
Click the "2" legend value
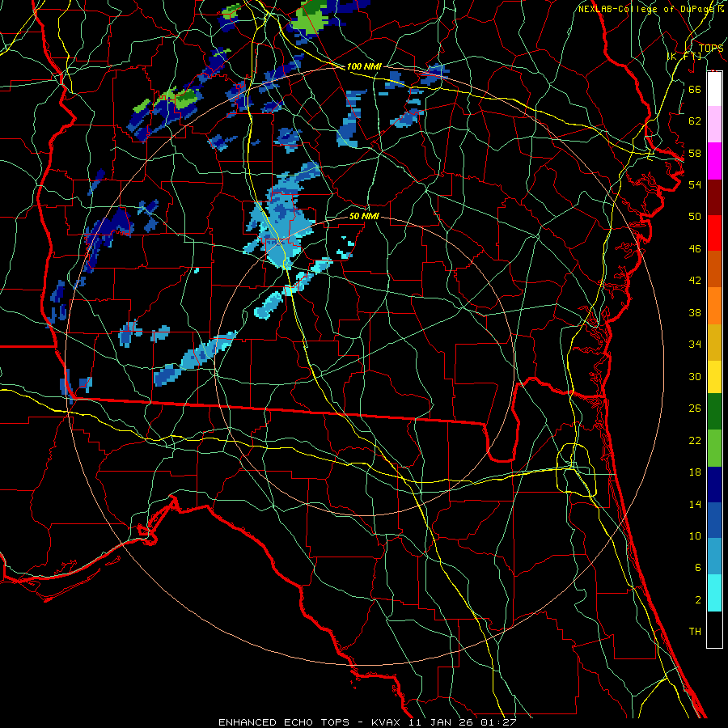(x=697, y=599)
